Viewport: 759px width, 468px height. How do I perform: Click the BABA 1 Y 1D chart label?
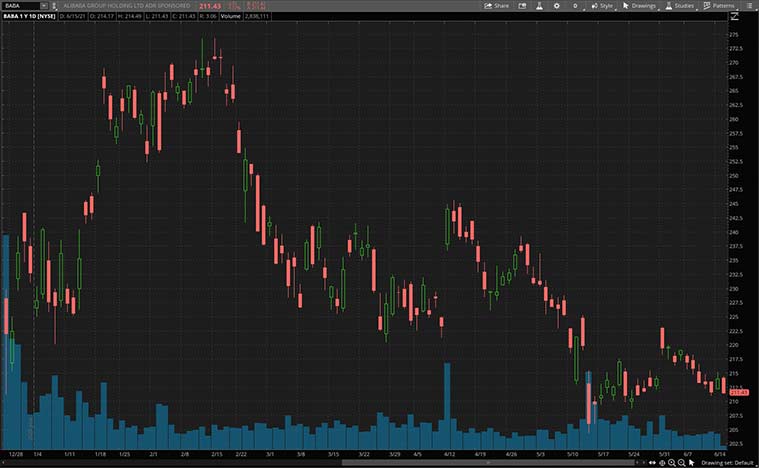pyautogui.click(x=28, y=16)
